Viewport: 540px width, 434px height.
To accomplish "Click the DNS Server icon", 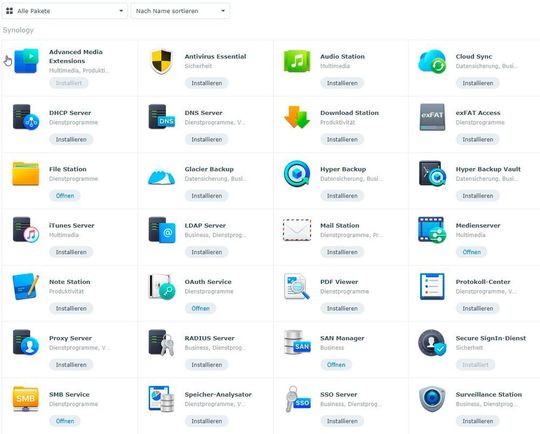I will tap(162, 117).
